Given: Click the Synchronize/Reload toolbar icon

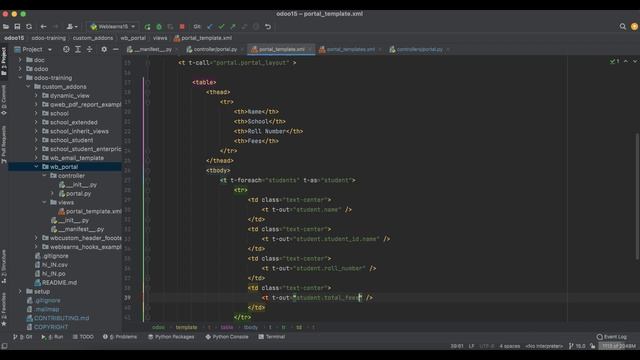Looking at the screenshot, I should click(29, 27).
